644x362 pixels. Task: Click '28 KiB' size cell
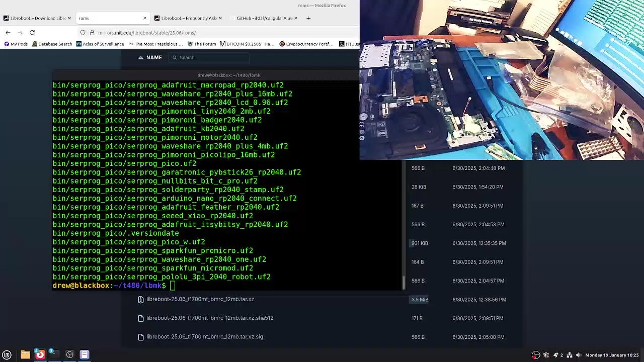tap(419, 187)
